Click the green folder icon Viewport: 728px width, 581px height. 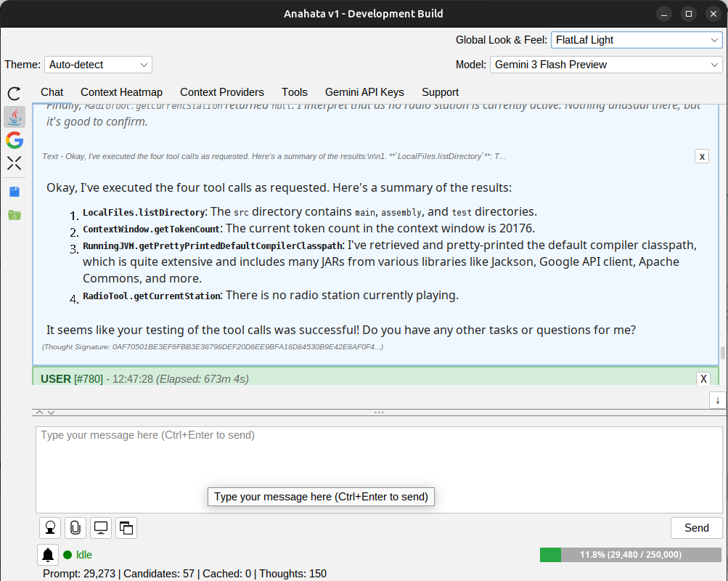(x=15, y=215)
